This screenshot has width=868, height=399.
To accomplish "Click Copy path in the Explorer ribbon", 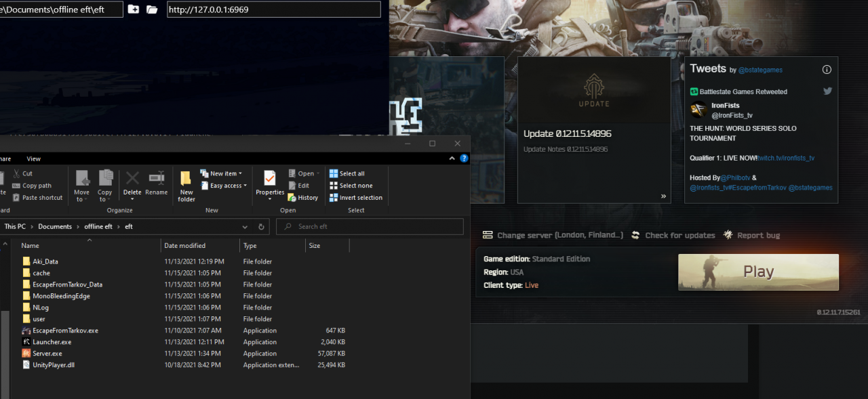I will click(37, 186).
